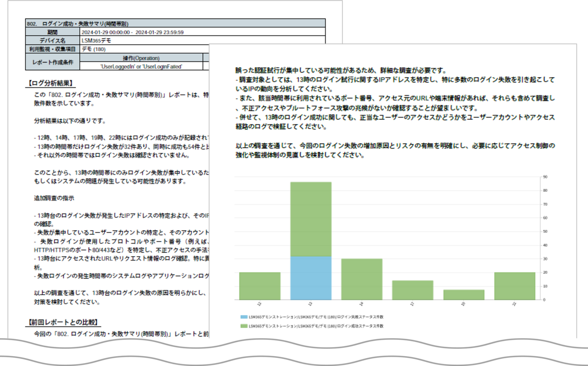The width and height of the screenshot is (588, 366).
Task: Click the 操作(Operation) column header
Action: [x=141, y=58]
